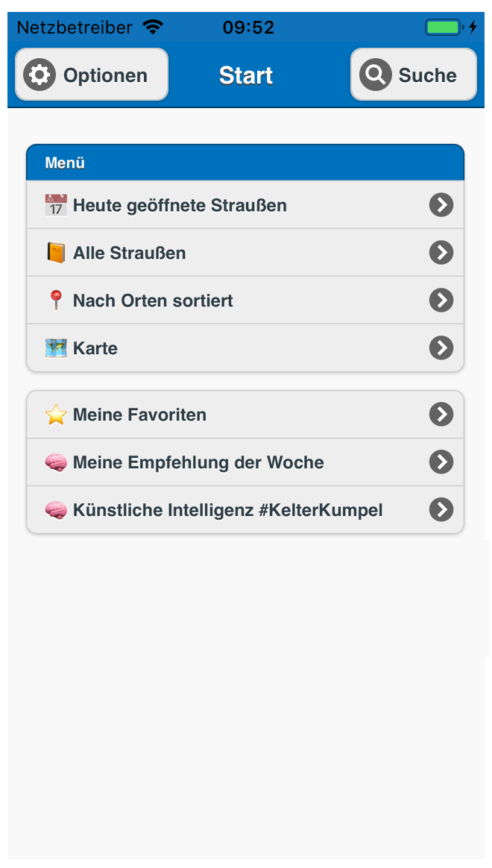Open the Nach Orten sortiert menu entry
Image resolution: width=492 pixels, height=868 pixels.
coord(153,301)
